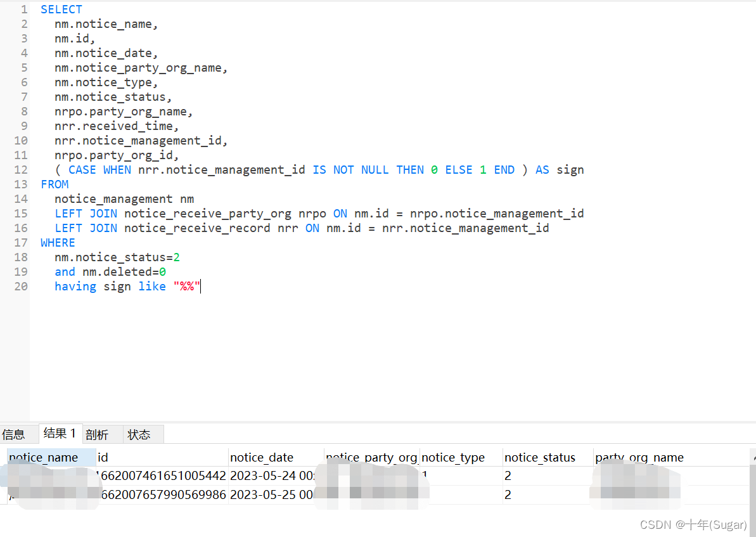Click the id column header

point(103,457)
